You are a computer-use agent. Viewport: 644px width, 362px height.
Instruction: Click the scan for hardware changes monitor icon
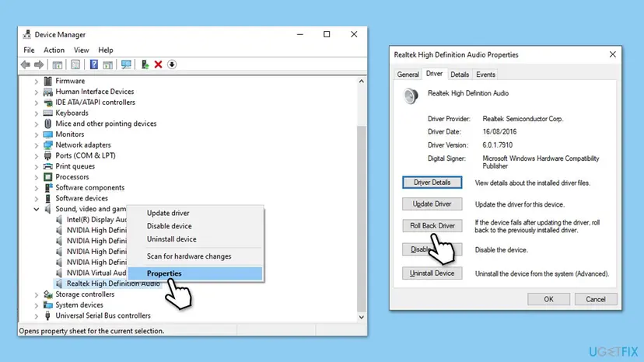click(x=126, y=64)
